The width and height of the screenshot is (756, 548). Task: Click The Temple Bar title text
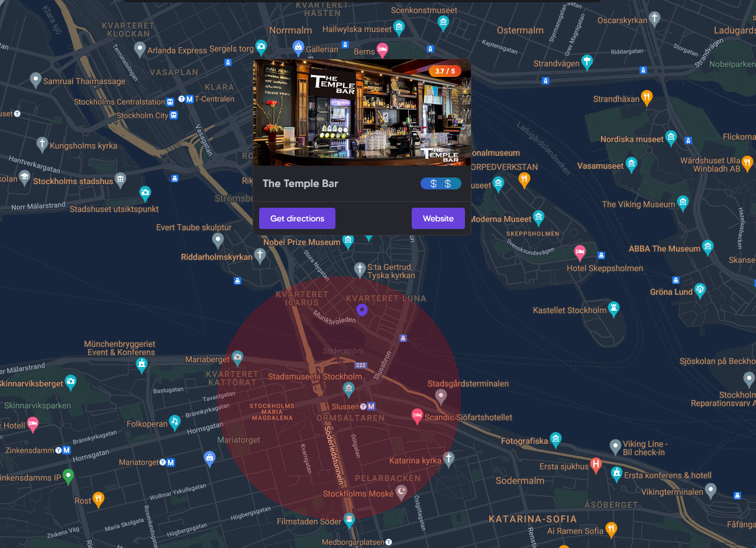pos(301,183)
